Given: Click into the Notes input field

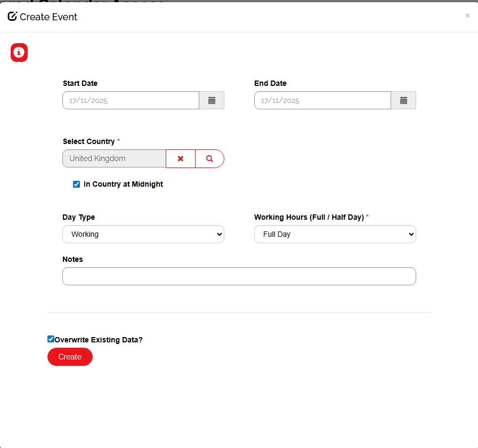Looking at the screenshot, I should pyautogui.click(x=239, y=276).
